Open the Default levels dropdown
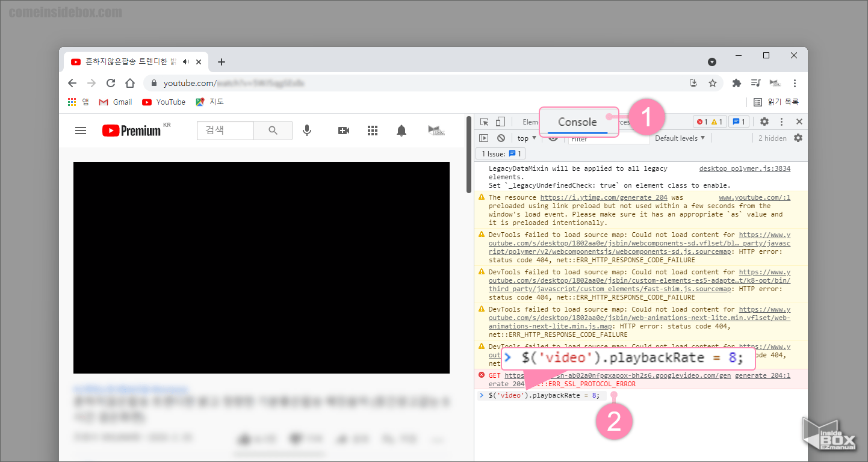The height and width of the screenshot is (462, 868). (679, 138)
